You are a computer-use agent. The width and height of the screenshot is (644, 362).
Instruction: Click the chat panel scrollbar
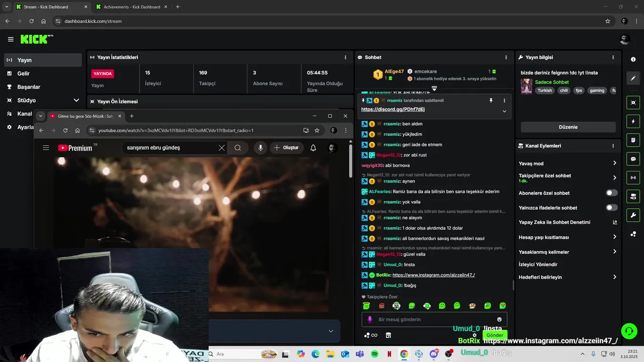pos(513,285)
